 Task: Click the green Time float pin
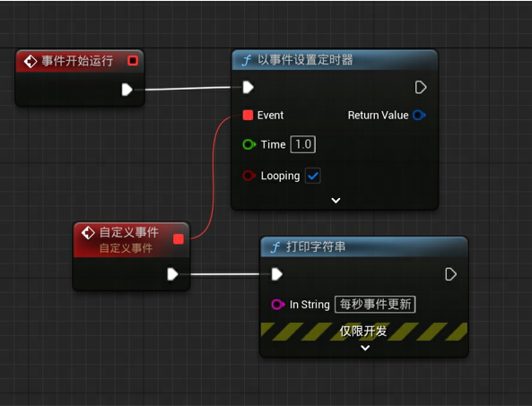(x=249, y=144)
